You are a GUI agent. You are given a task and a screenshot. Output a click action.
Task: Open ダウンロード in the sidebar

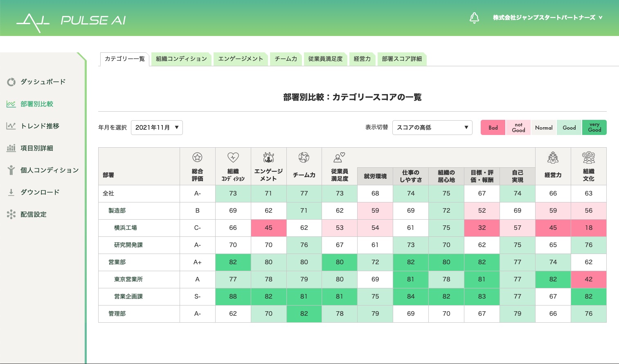[40, 192]
